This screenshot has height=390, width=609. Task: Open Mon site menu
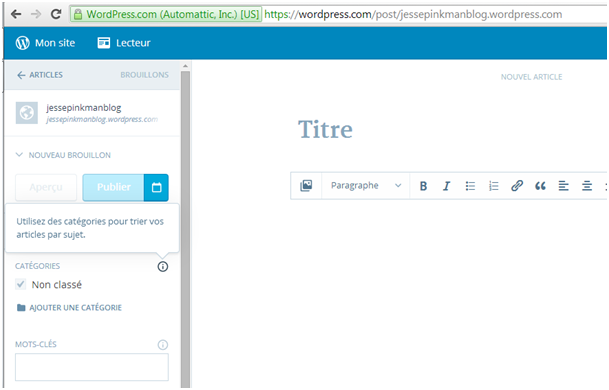(45, 43)
